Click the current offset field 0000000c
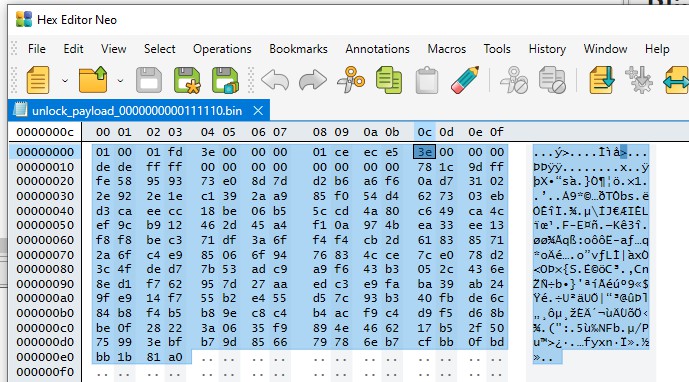Viewport: 689px width, 382px height. (45, 132)
